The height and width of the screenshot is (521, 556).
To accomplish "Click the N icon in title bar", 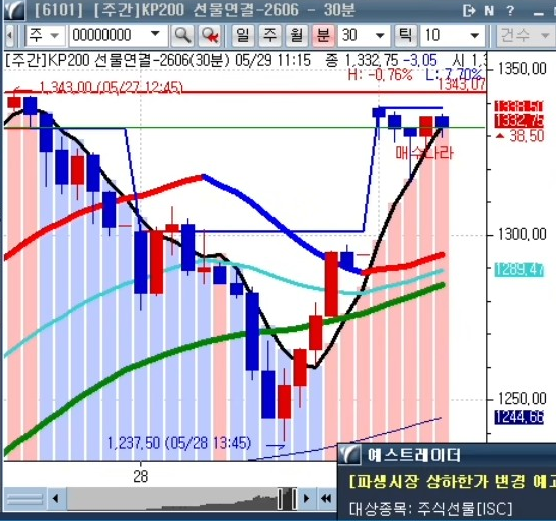I will pyautogui.click(x=489, y=11).
